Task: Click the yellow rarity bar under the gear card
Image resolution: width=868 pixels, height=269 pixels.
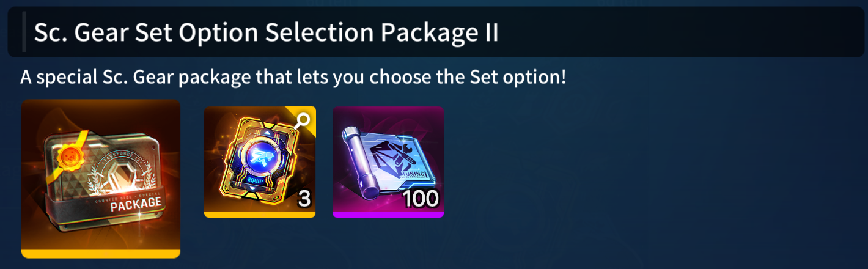Action: 260,215
